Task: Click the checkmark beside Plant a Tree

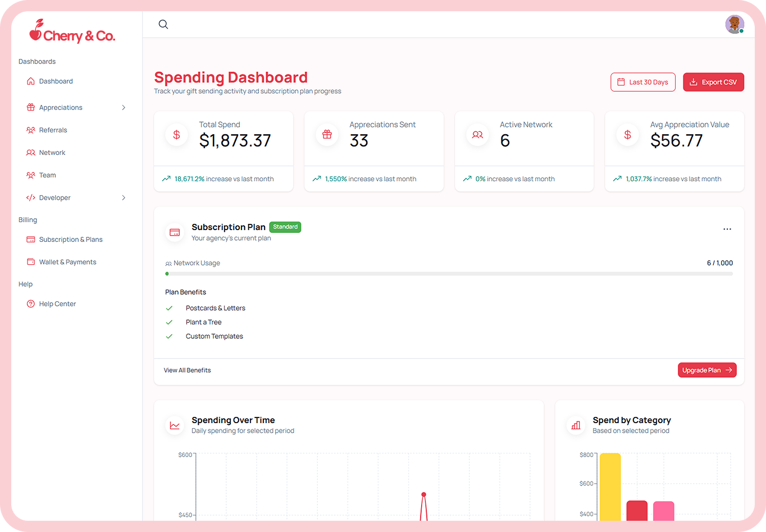Action: click(x=169, y=322)
